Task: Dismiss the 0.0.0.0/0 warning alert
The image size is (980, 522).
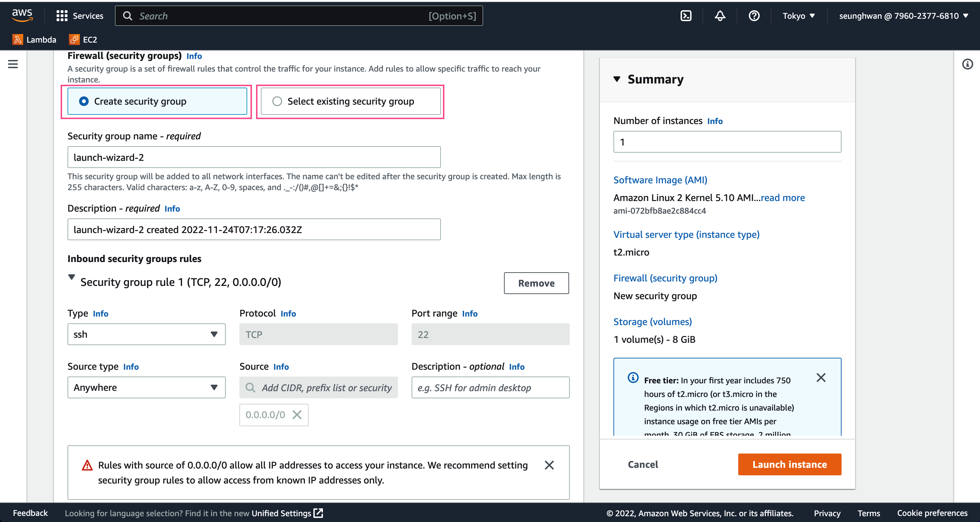Action: point(549,465)
